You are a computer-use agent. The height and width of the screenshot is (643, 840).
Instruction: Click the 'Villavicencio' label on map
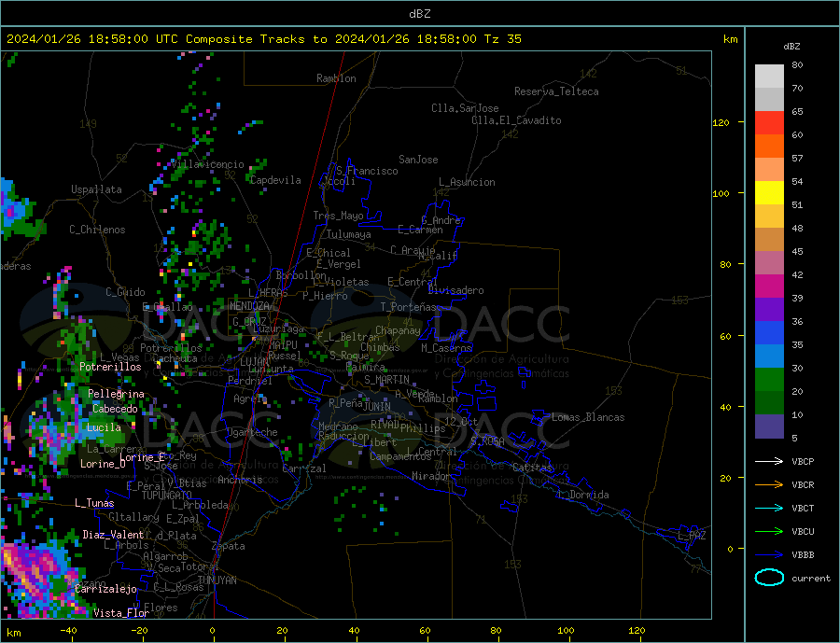[208, 164]
